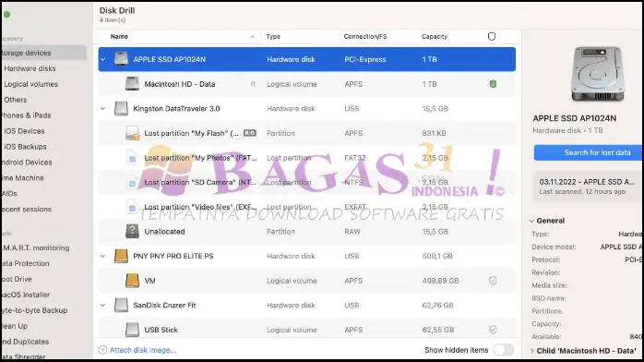The image size is (644, 362).
Task: Click the Macintosh HD - Data volume icon
Action: pyautogui.click(x=132, y=84)
